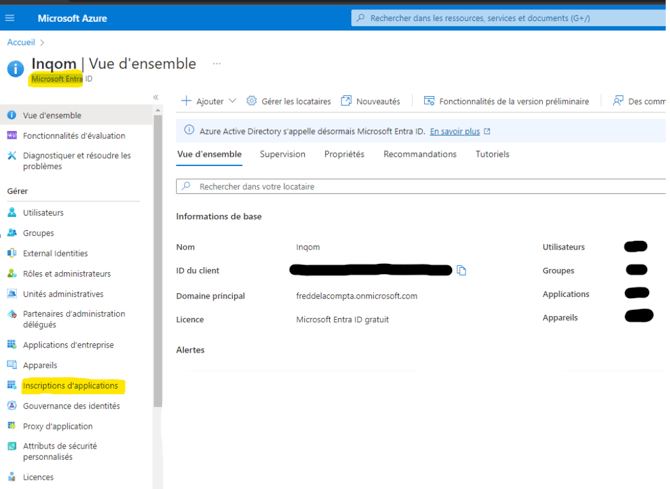670x489 pixels.
Task: Open the Azure portal hamburger menu
Action: [x=11, y=18]
